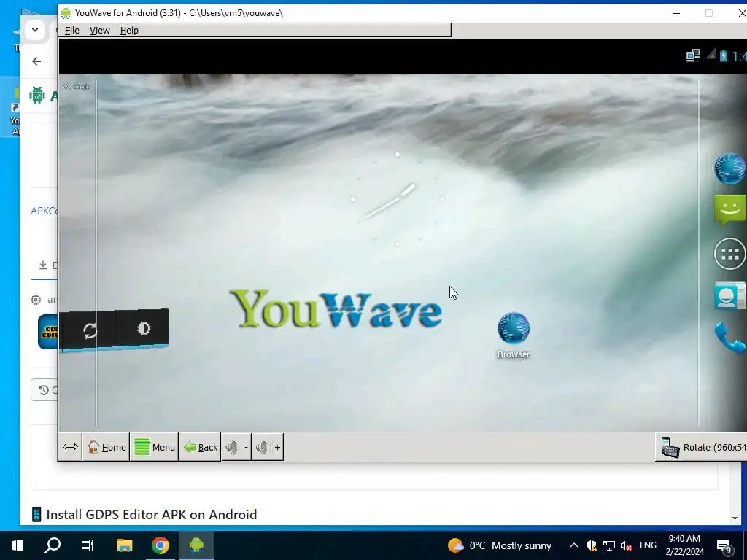Raise volume with the speaker plus button

click(x=267, y=447)
